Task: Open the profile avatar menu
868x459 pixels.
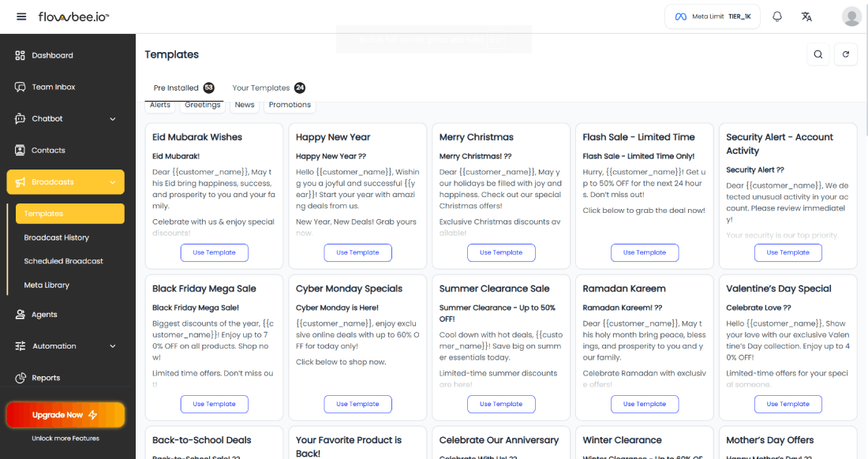Action: 851,16
